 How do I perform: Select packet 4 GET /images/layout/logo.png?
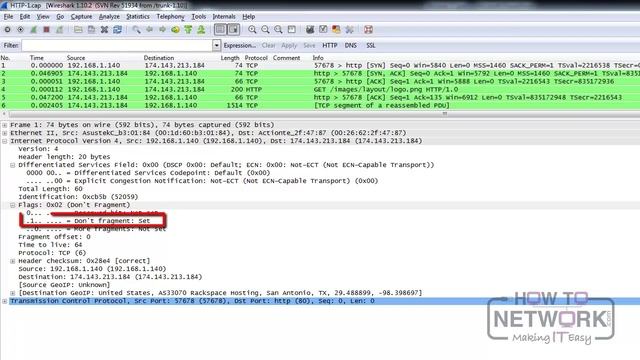click(x=320, y=89)
